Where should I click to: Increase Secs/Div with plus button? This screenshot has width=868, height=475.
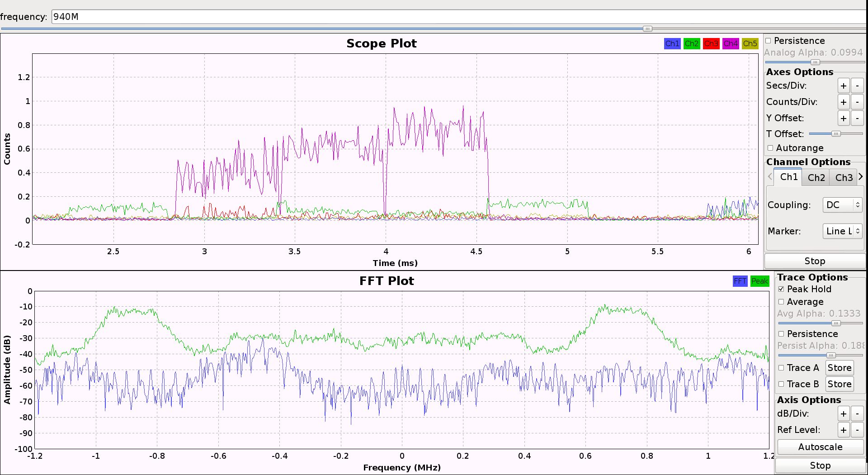844,85
